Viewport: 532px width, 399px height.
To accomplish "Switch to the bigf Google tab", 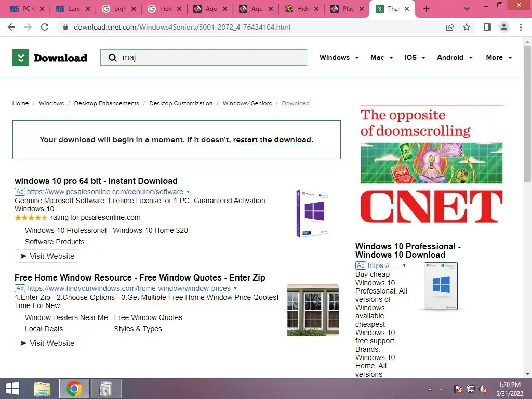I will pyautogui.click(x=119, y=9).
